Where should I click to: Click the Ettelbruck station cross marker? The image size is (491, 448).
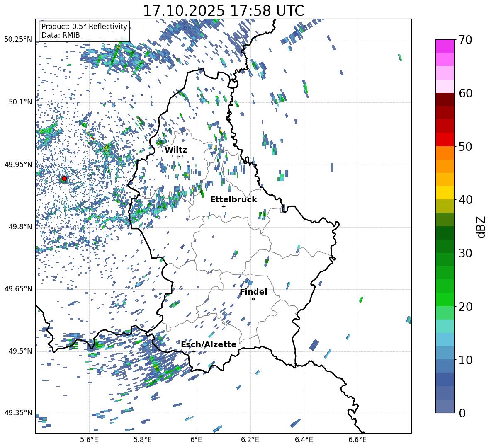(224, 206)
